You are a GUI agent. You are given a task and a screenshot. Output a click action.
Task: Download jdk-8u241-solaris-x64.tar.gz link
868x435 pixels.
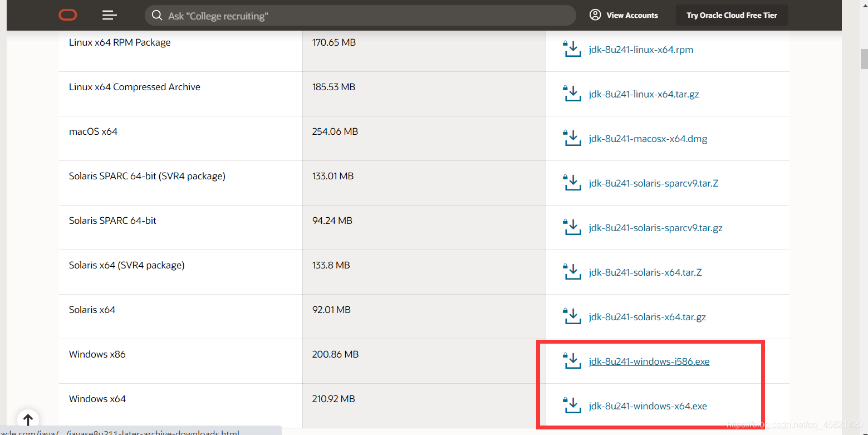[x=648, y=317]
